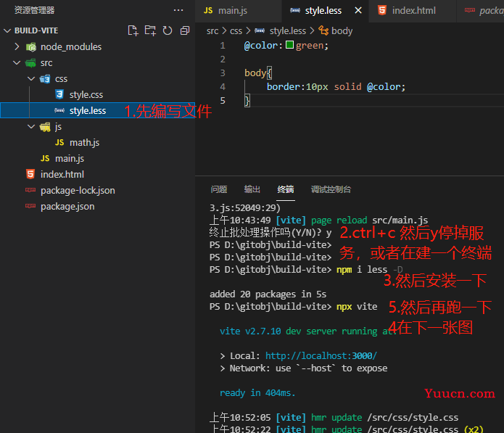Image resolution: width=504 pixels, height=433 pixels.
Task: Open the 输出 panel tab
Action: [x=252, y=189]
